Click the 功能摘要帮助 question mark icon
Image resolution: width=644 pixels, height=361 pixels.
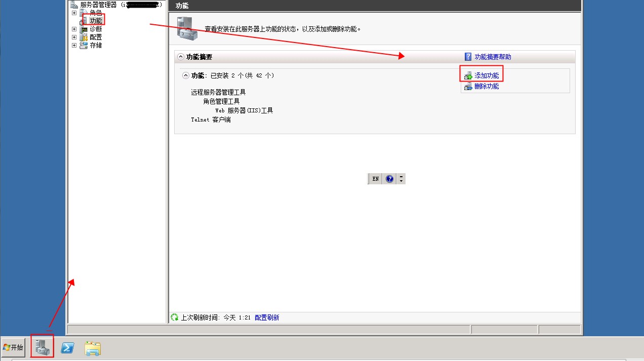468,57
